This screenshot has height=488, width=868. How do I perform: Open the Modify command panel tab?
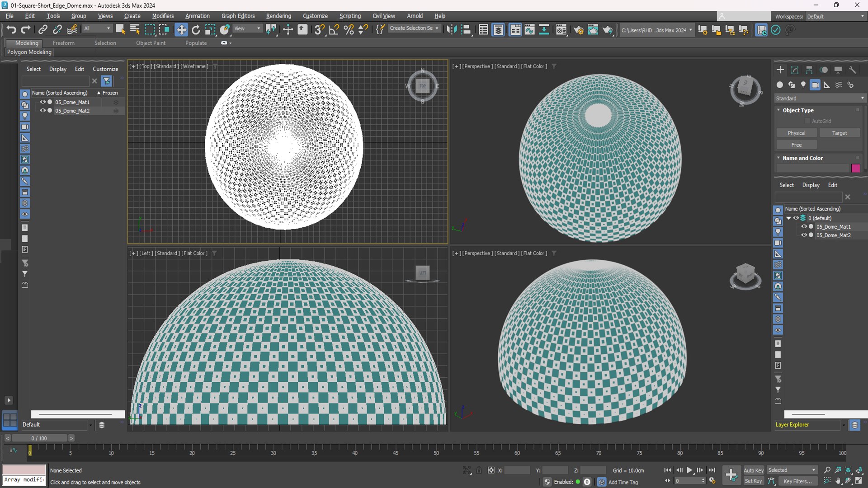[x=795, y=70]
